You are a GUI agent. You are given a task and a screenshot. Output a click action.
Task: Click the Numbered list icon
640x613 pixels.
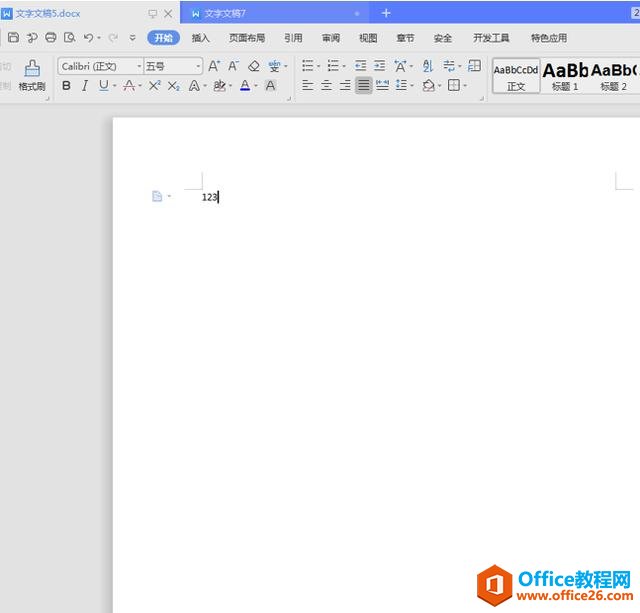(x=333, y=66)
